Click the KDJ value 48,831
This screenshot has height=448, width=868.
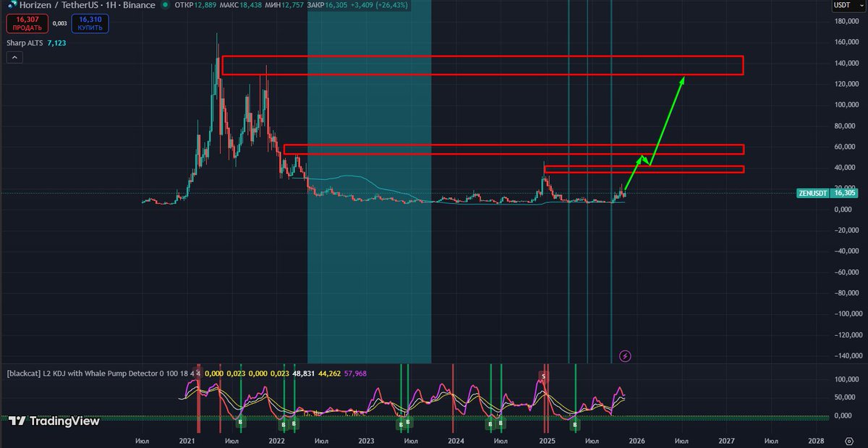(x=302, y=374)
